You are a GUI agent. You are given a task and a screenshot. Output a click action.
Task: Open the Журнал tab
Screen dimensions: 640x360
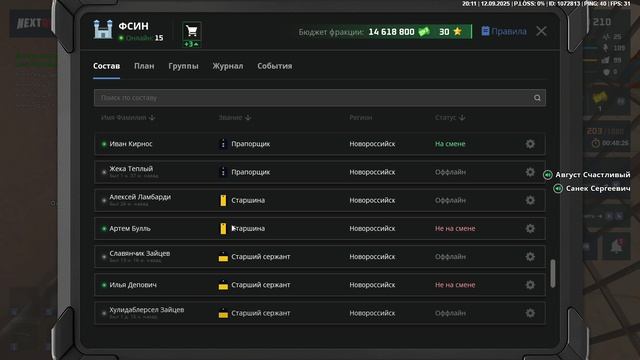pyautogui.click(x=228, y=66)
